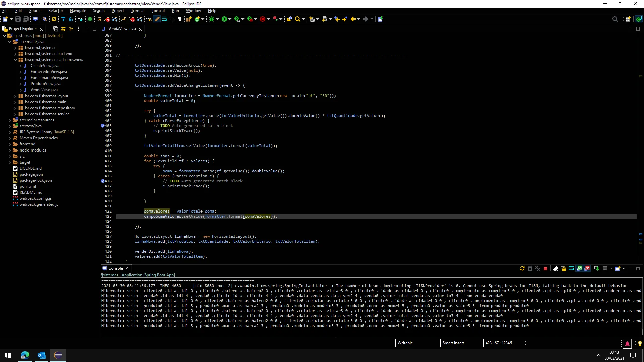Click the toolbar Search magnifier icon
The height and width of the screenshot is (362, 644).
pos(297,19)
